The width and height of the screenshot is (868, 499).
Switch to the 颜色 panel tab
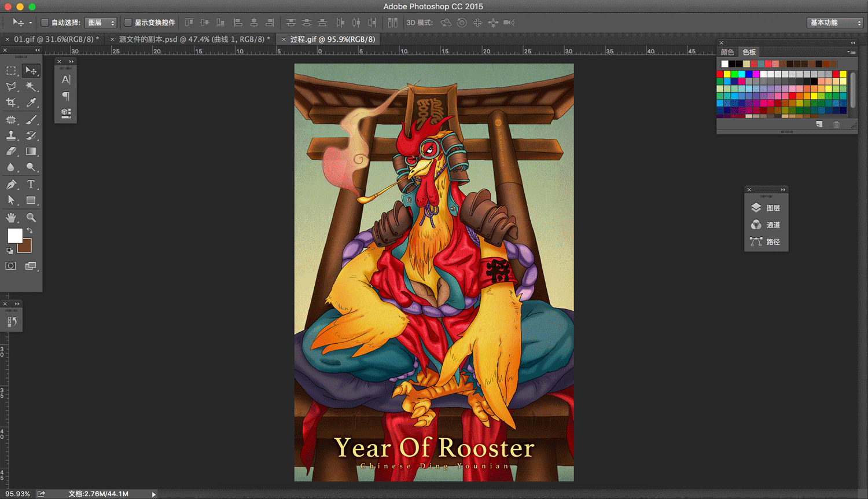727,52
